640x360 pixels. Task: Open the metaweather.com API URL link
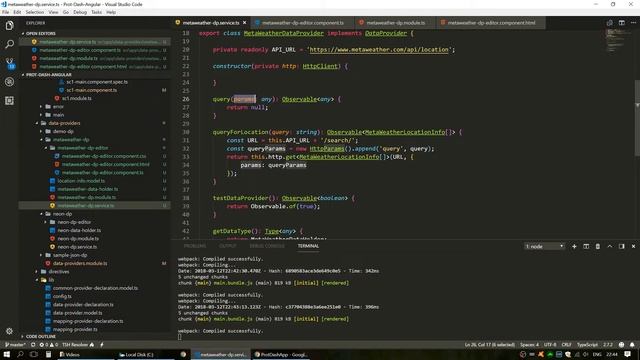[x=379, y=50]
